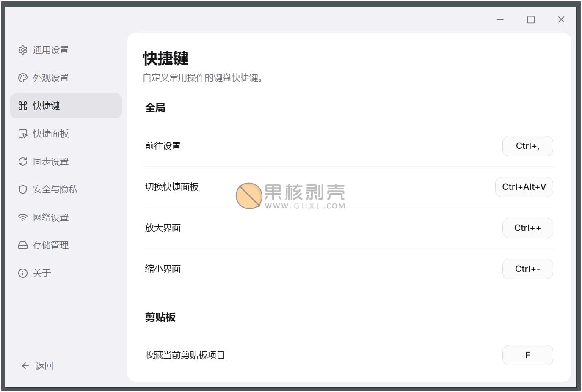
Task: Minimize the settings window
Action: [500, 19]
